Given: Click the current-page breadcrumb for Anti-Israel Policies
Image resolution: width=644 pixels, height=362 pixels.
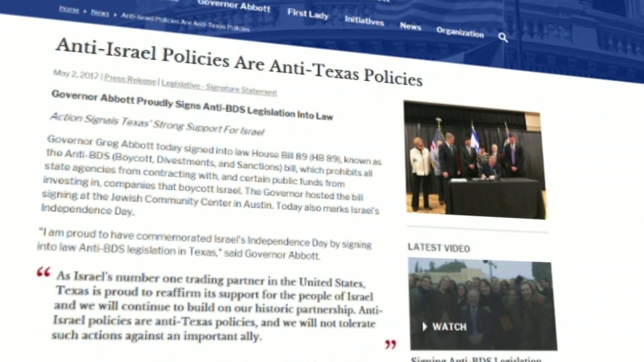Looking at the screenshot, I should tap(185, 22).
